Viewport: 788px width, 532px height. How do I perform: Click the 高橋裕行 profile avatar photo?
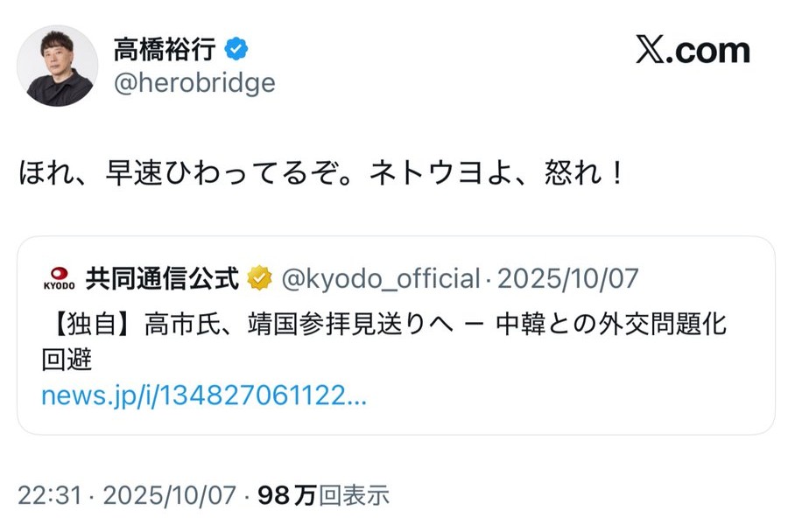click(x=57, y=66)
